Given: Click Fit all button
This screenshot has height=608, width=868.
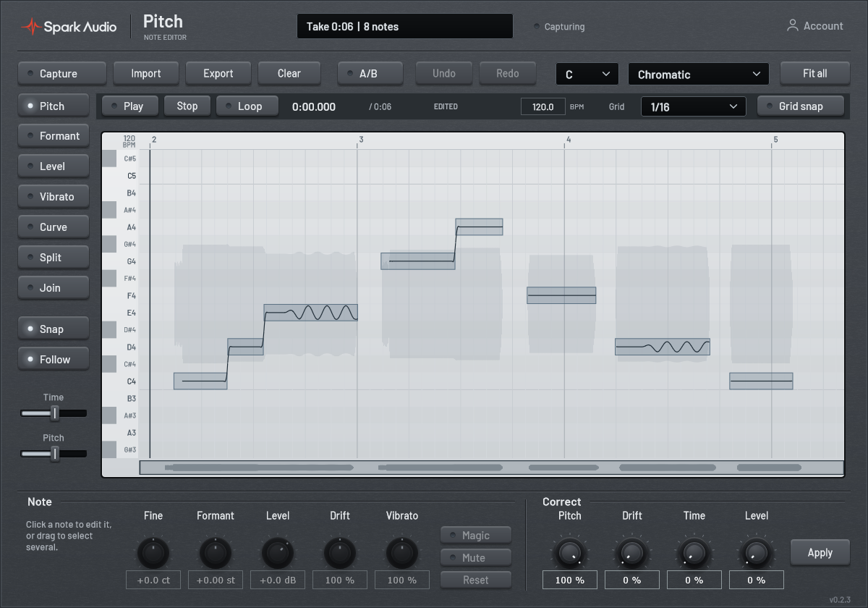Looking at the screenshot, I should tap(815, 73).
